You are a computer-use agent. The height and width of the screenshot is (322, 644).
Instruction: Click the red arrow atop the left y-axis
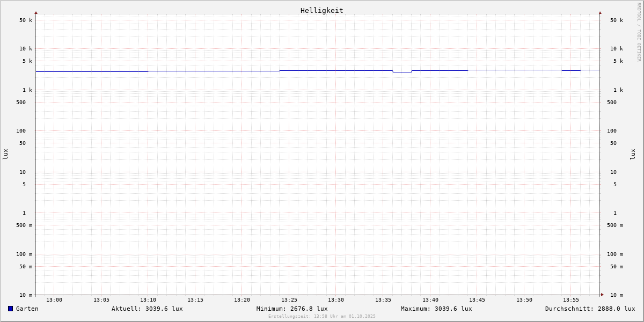click(x=36, y=12)
